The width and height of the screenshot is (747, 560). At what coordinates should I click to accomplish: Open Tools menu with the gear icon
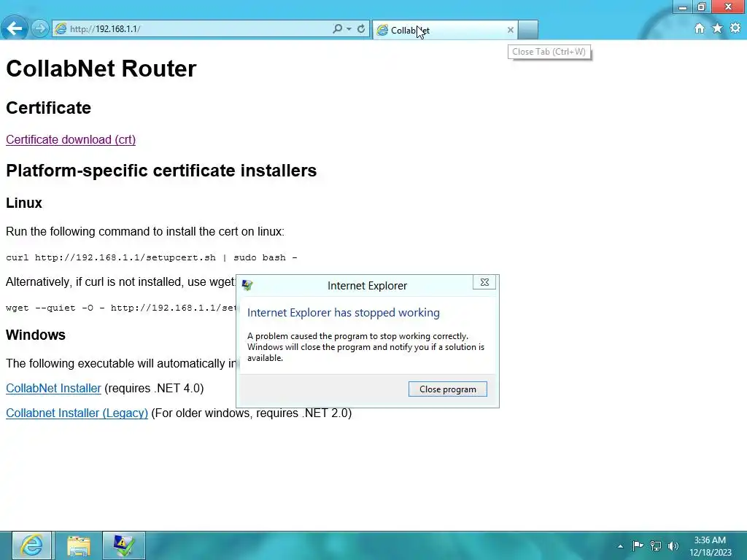click(735, 28)
